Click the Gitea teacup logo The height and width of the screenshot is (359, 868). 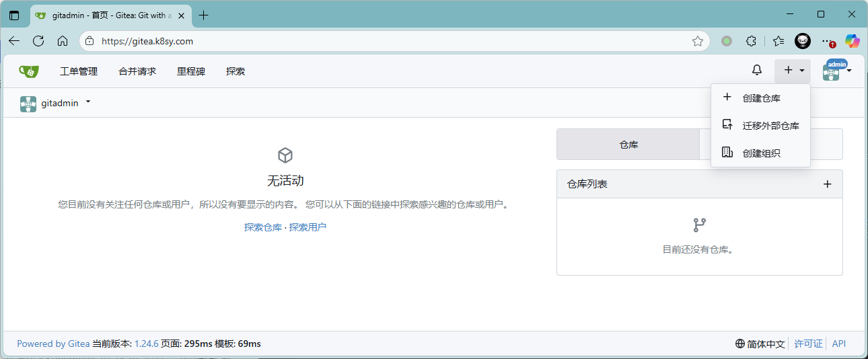(28, 71)
